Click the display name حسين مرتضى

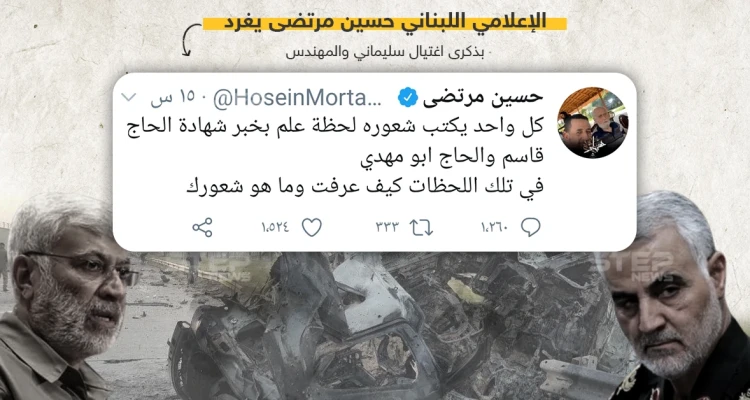pos(482,98)
